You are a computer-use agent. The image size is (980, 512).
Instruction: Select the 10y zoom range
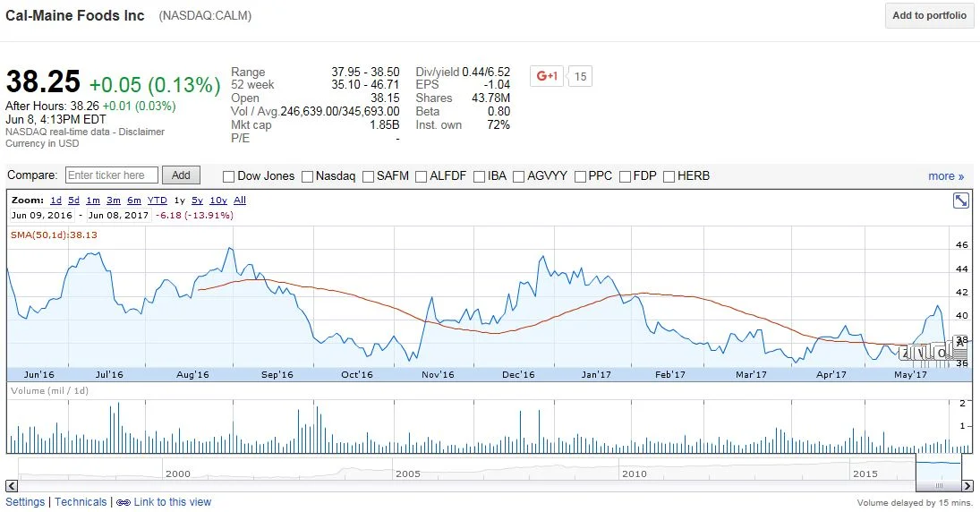(x=218, y=201)
